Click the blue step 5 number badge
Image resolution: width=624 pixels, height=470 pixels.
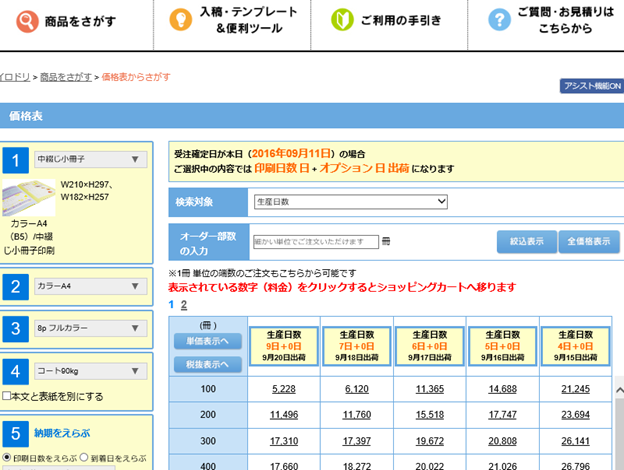click(x=16, y=433)
